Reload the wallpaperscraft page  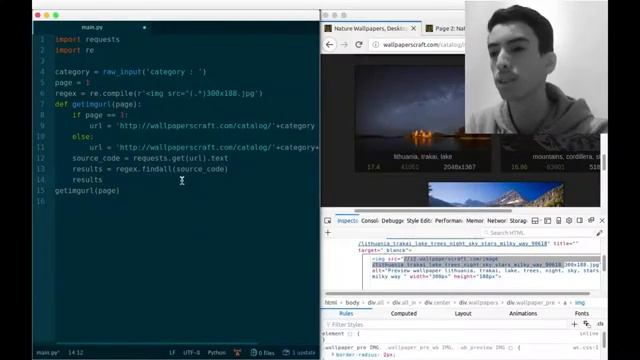coord(359,44)
